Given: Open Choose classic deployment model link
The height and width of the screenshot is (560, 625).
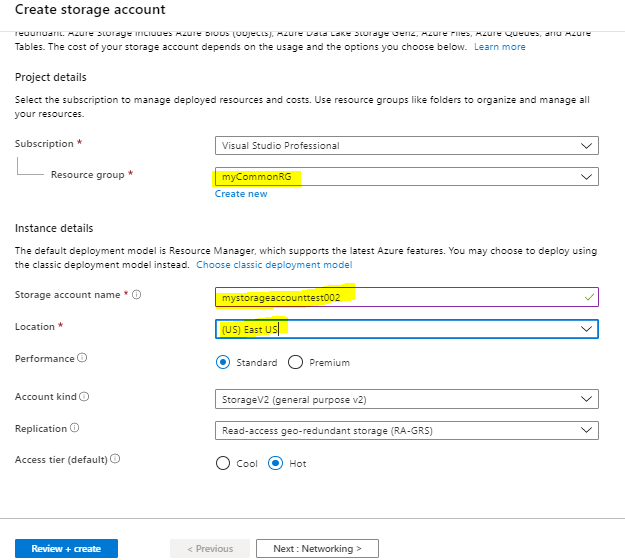Looking at the screenshot, I should (274, 265).
